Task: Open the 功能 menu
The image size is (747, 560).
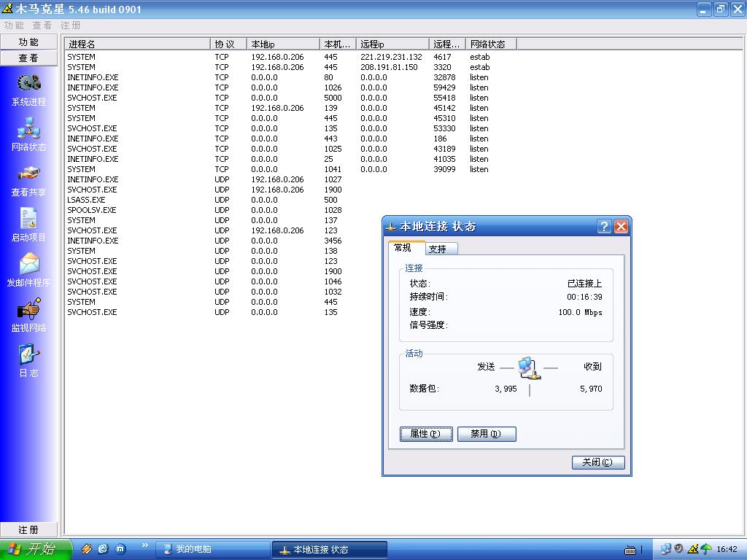Action: click(13, 26)
